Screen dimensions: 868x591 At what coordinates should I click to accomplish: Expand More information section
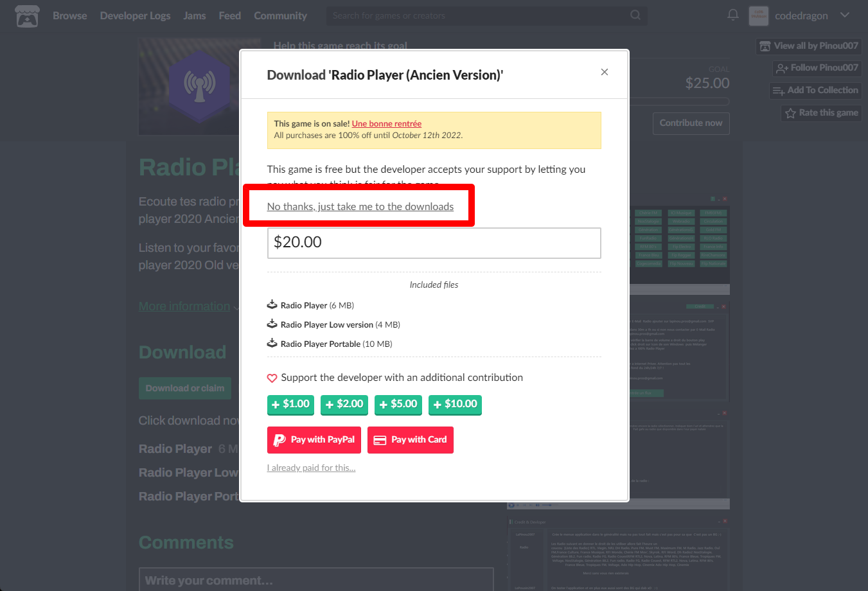point(184,306)
